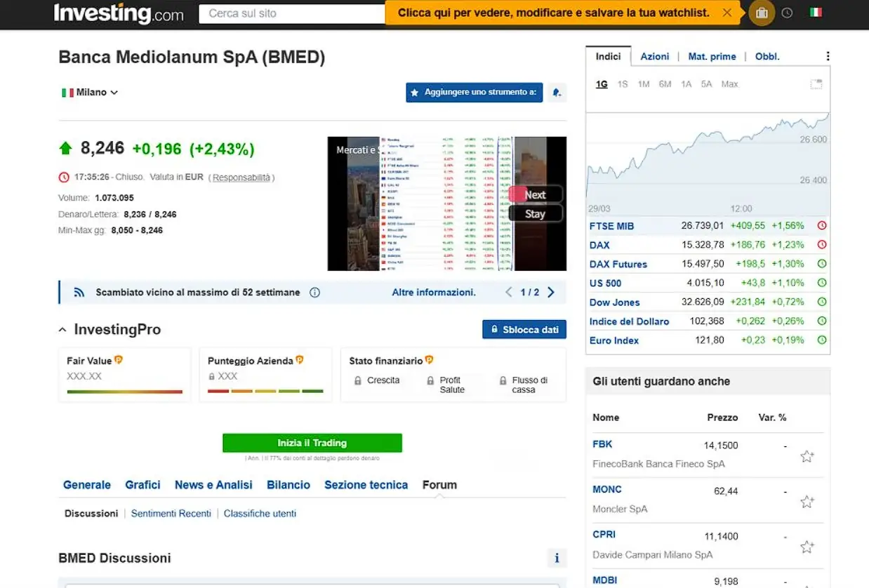Image resolution: width=869 pixels, height=588 pixels.
Task: Open recent history clock icon in header
Action: point(787,13)
